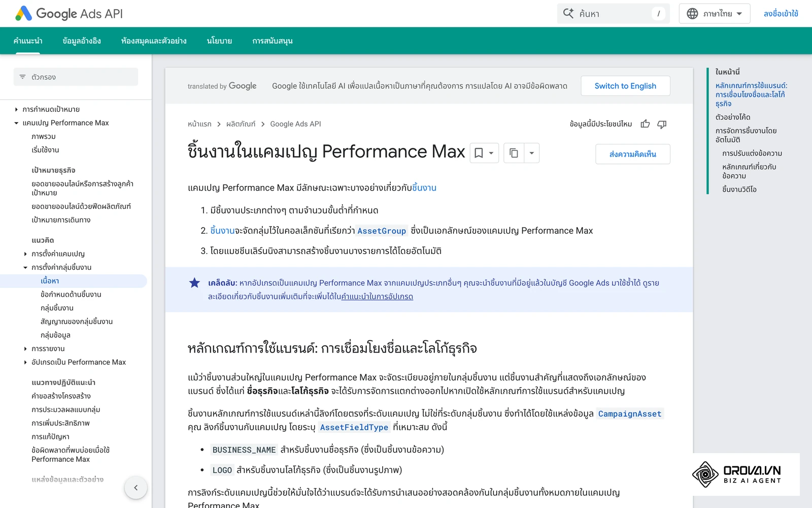This screenshot has height=508, width=812.
Task: Go to the นโยบาย tab
Action: (219, 41)
